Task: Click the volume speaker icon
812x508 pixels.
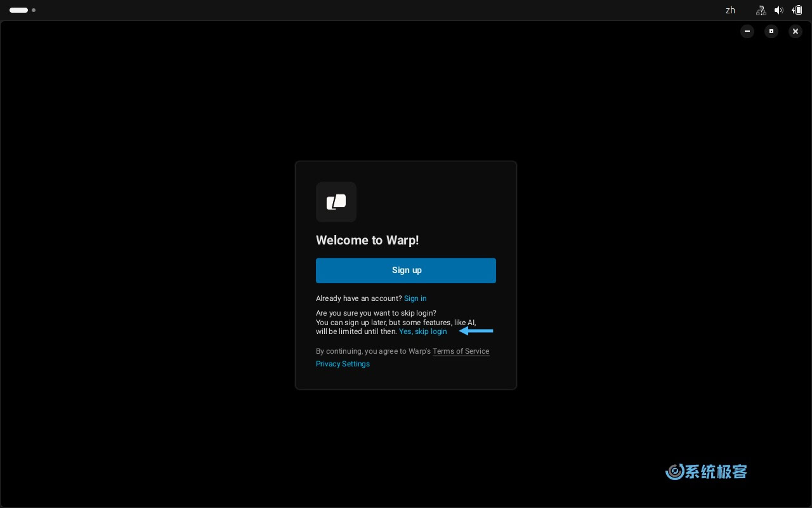Action: (778, 10)
